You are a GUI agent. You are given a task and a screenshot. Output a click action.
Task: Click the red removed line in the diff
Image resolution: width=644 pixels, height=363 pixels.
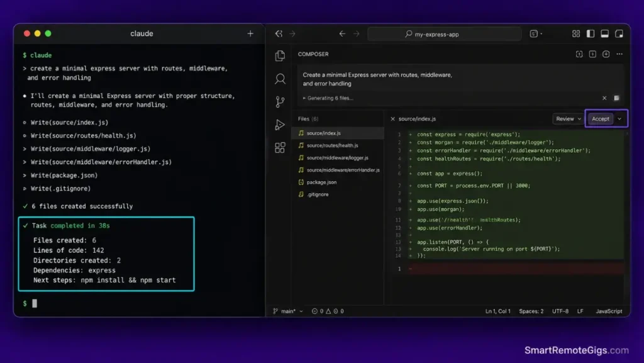pyautogui.click(x=516, y=269)
